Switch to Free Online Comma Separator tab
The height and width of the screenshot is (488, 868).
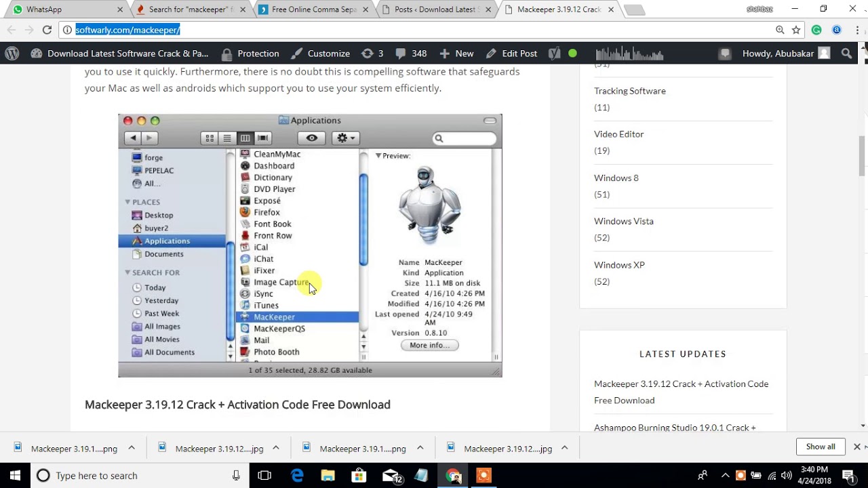314,9
